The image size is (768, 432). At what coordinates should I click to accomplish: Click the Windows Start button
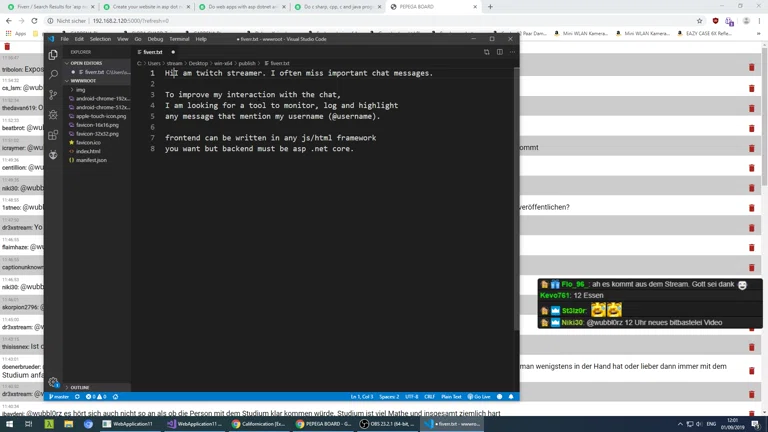(x=9, y=424)
